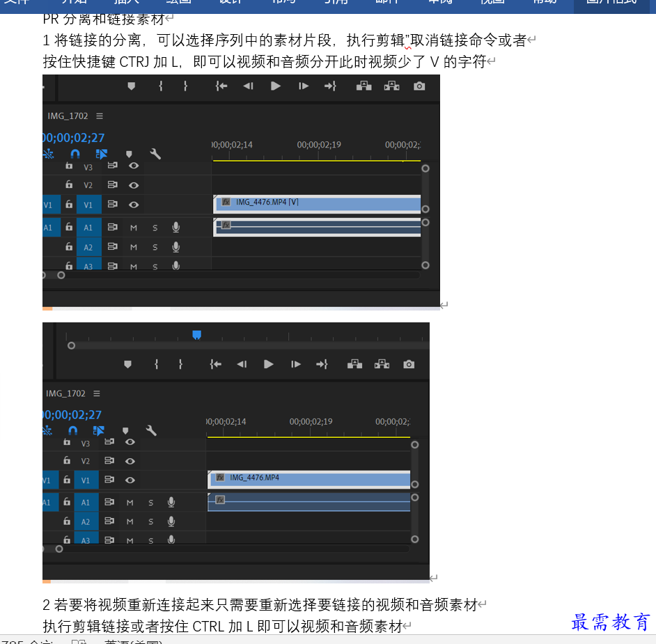Toggle V2 eye visibility in first screenshot
656x644 pixels.
[x=134, y=185]
